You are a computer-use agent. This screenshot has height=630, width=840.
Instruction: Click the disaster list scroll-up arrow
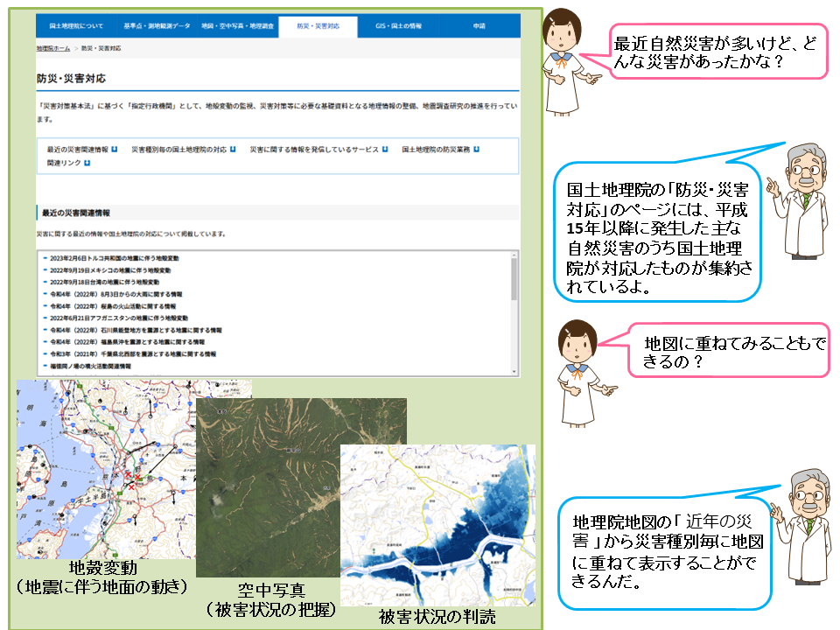[x=514, y=255]
